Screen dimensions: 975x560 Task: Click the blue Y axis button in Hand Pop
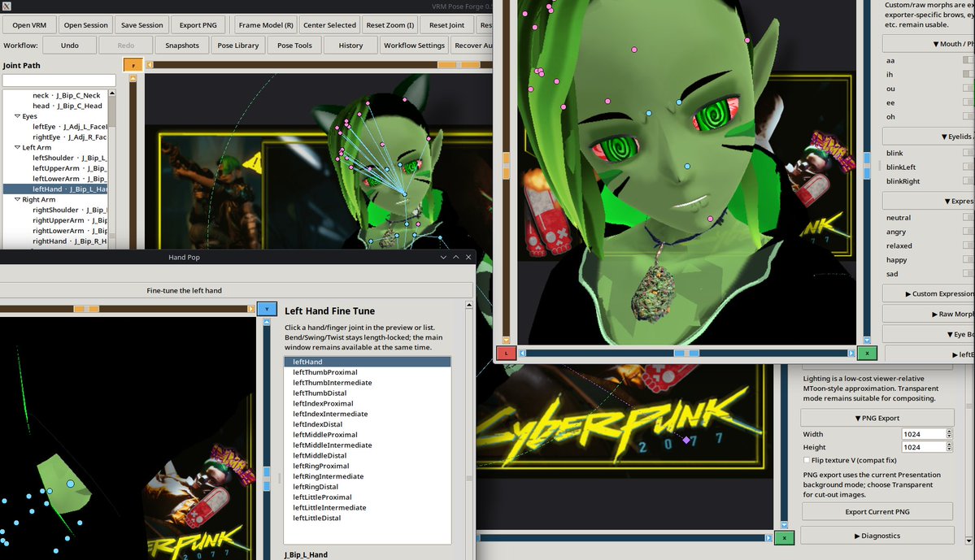tap(267, 309)
